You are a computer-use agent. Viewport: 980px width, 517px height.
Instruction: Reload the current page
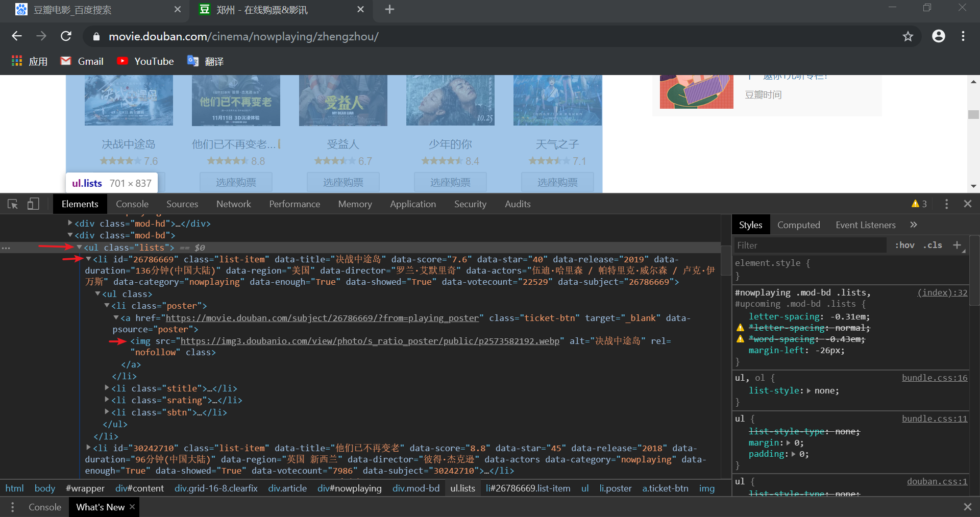[x=66, y=36]
